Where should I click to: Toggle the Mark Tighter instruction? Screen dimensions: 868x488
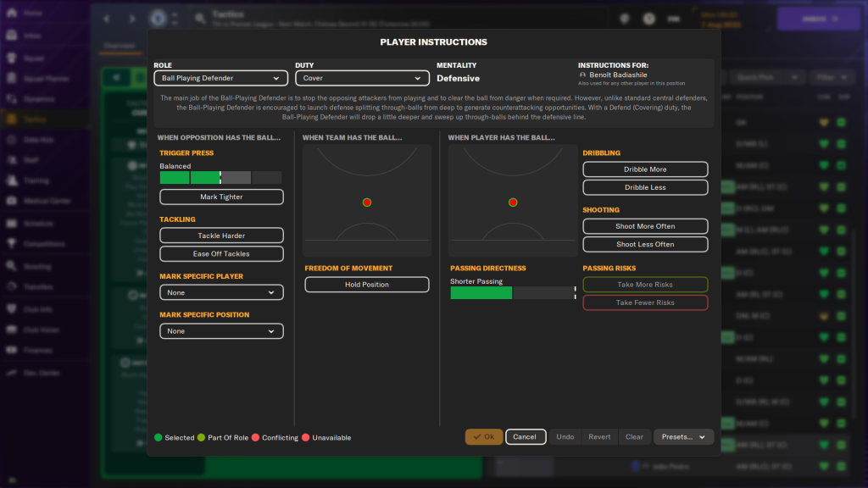pyautogui.click(x=221, y=197)
